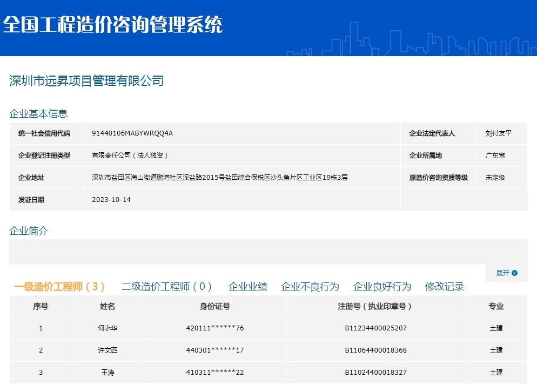Screen dimensions: 537x392
Task: Open the 二级造价工程师 (0) tab
Action: pyautogui.click(x=166, y=287)
